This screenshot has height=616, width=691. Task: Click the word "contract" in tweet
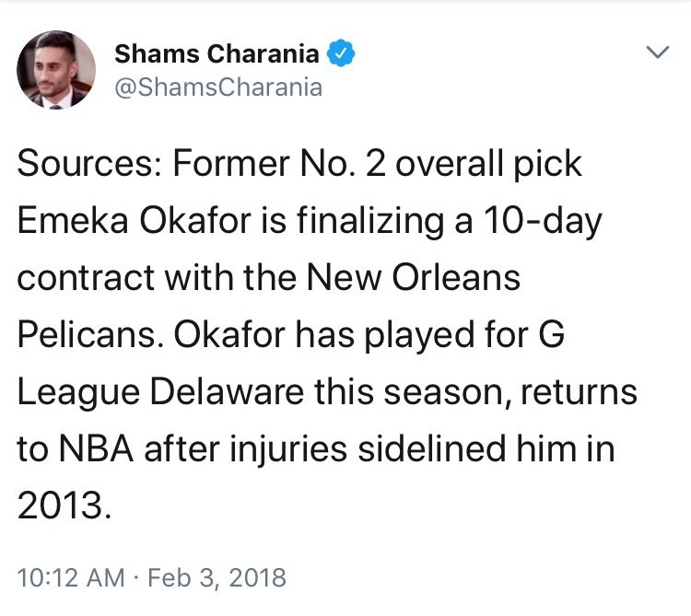coord(86,278)
